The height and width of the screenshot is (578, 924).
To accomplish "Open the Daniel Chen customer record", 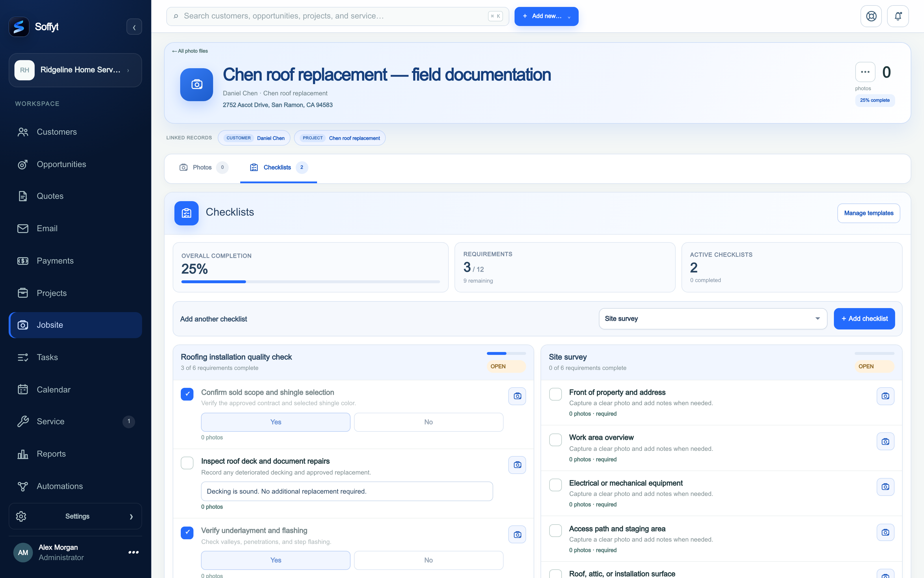I will pos(254,138).
